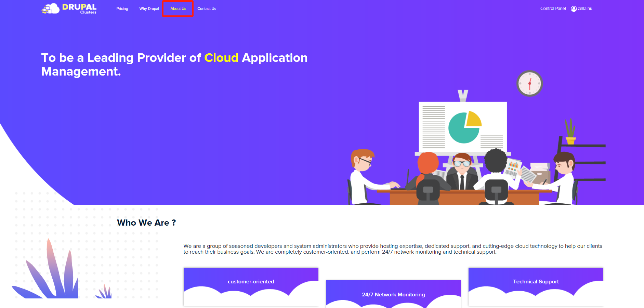Go to Contact Us page
This screenshot has width=644, height=308.
pos(207,9)
